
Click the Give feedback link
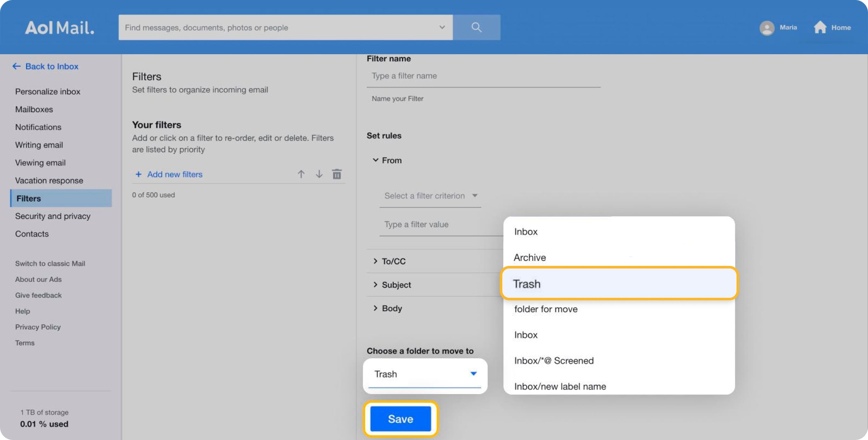[38, 295]
